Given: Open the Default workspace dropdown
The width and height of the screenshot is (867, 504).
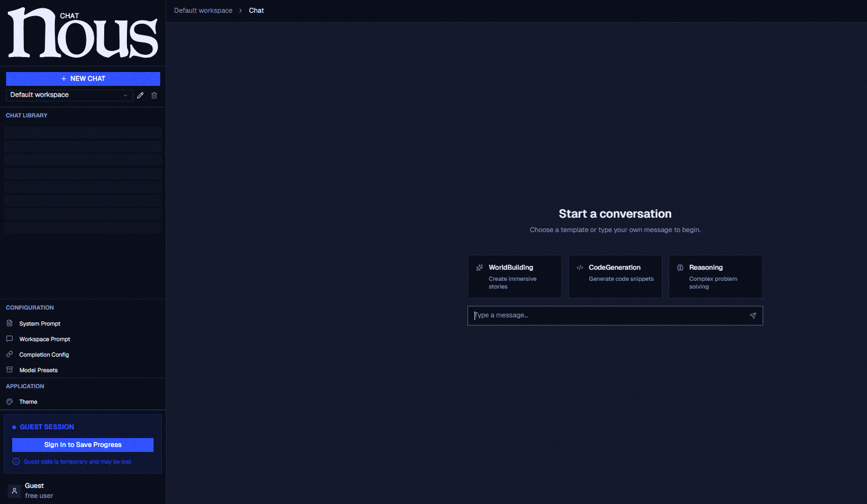Looking at the screenshot, I should [69, 95].
